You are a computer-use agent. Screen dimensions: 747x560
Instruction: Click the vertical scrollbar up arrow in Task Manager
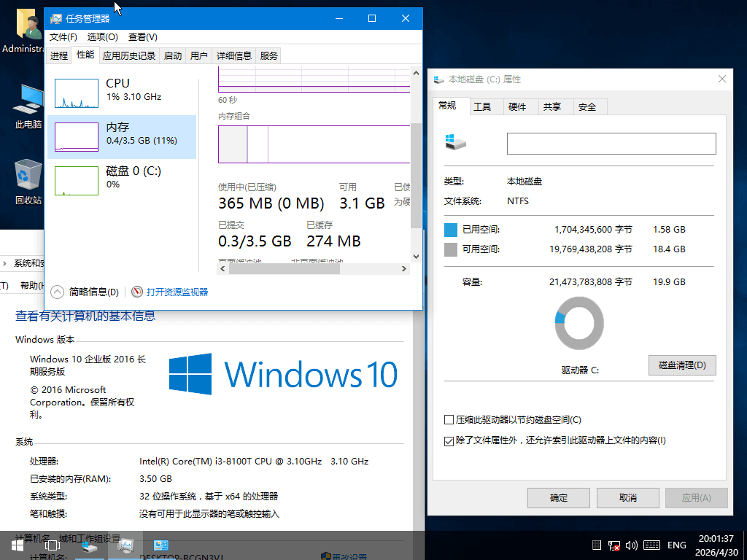click(416, 73)
